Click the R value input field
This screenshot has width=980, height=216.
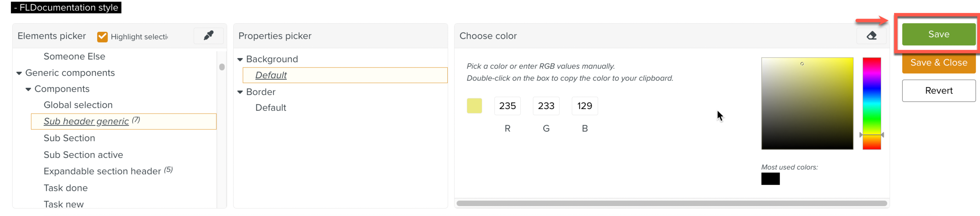coord(507,106)
